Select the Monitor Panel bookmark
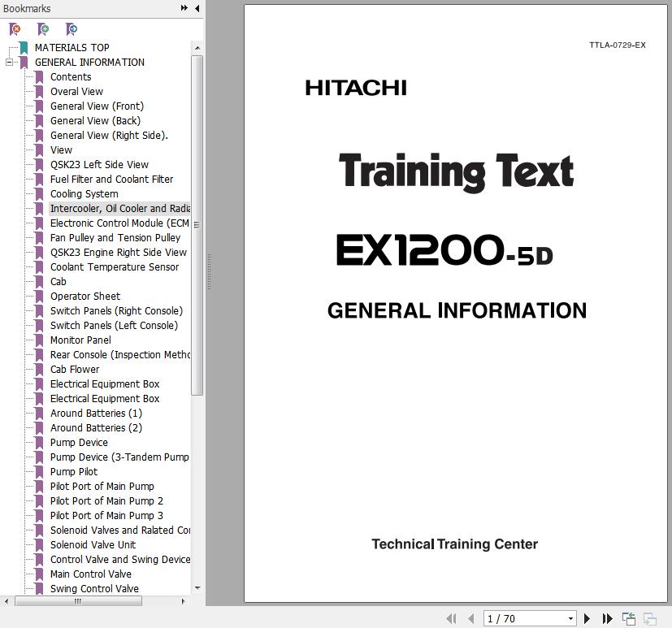The image size is (672, 628). pyautogui.click(x=80, y=340)
